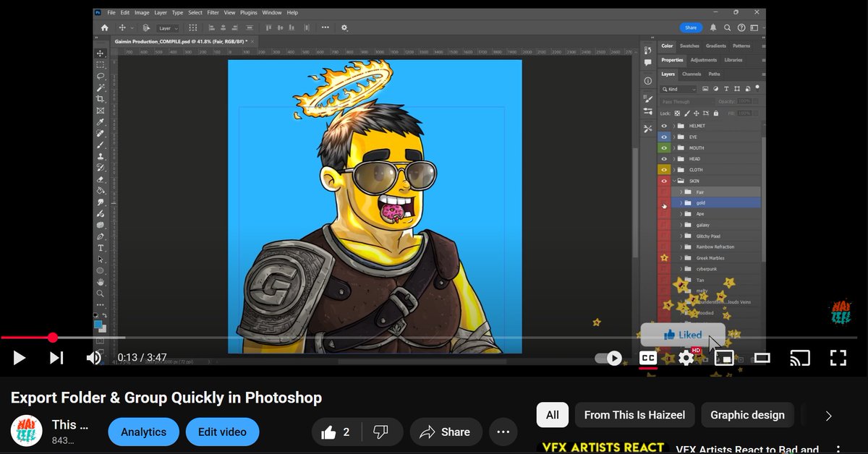Open the Analytics button
The height and width of the screenshot is (454, 868).
pyautogui.click(x=143, y=432)
